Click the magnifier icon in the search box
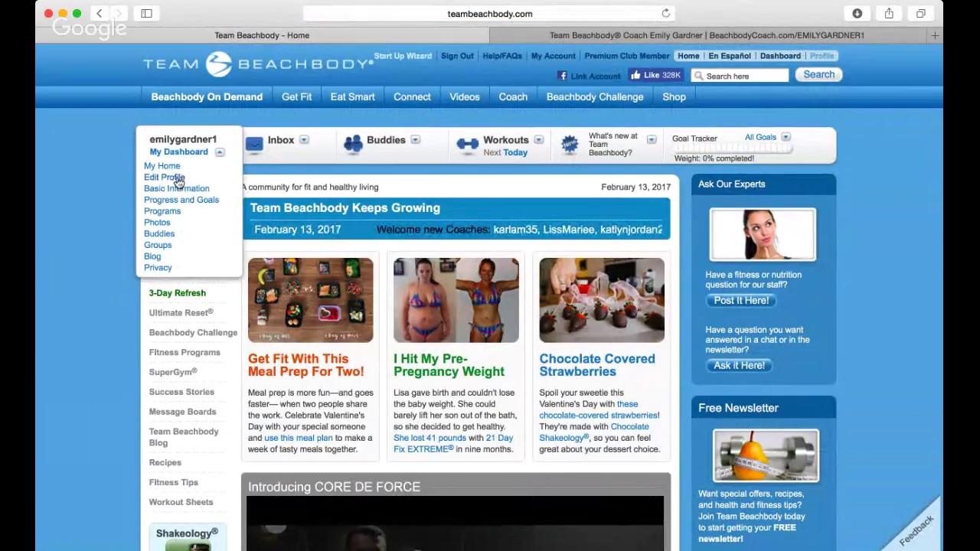Image resolution: width=980 pixels, height=551 pixels. pyautogui.click(x=697, y=76)
